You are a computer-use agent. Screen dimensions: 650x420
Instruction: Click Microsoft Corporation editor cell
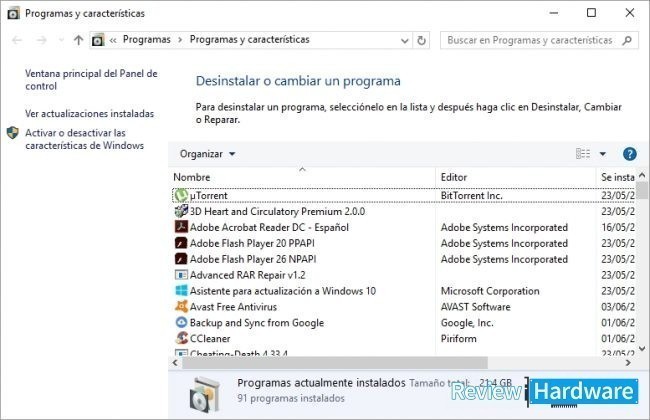click(x=490, y=291)
